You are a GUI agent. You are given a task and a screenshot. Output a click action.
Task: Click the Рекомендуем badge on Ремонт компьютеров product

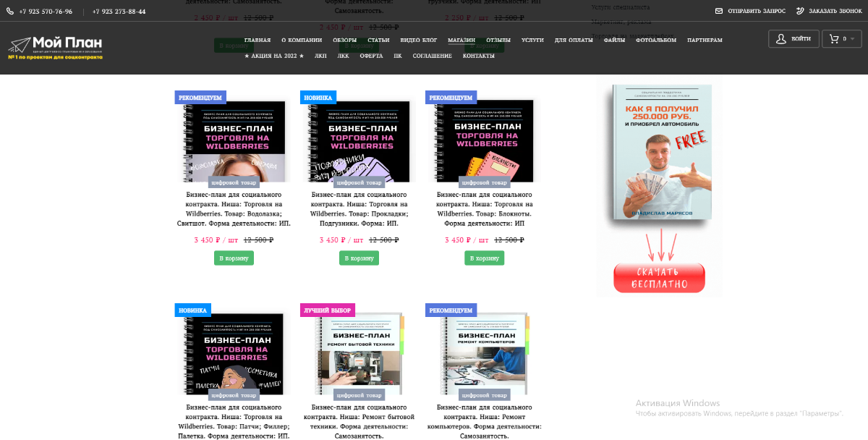tap(451, 310)
